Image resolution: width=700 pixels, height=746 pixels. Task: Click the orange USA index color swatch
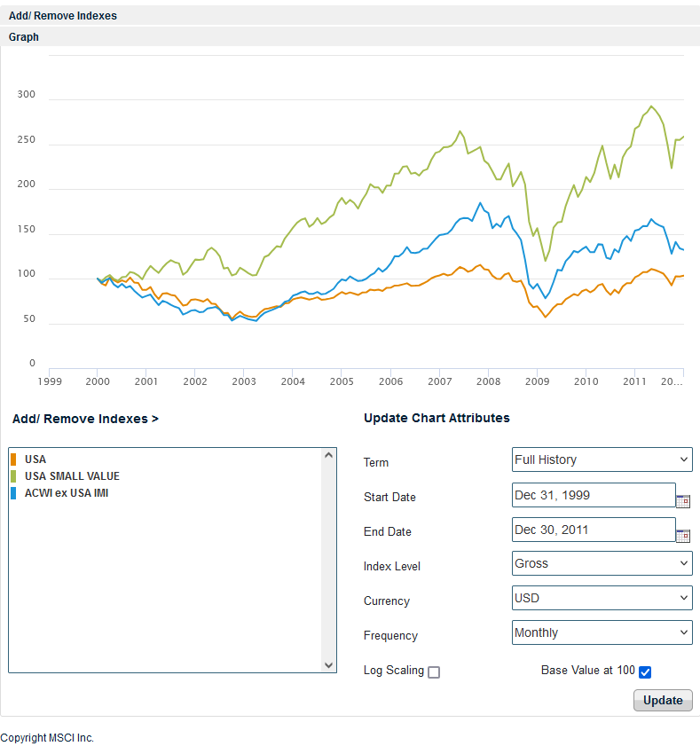click(13, 459)
